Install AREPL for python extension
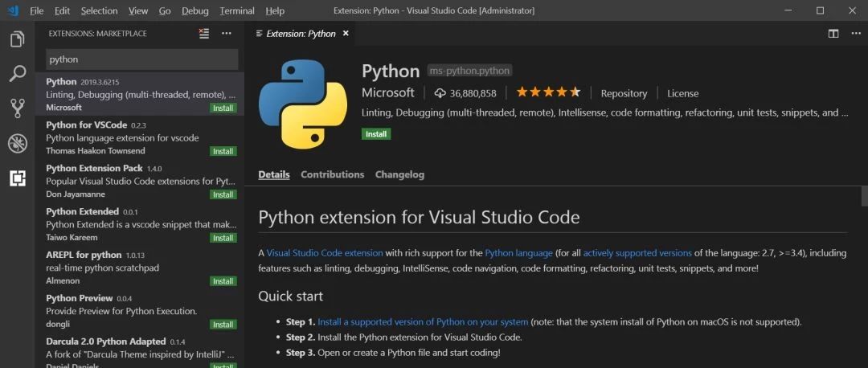The width and height of the screenshot is (868, 368). (x=223, y=281)
